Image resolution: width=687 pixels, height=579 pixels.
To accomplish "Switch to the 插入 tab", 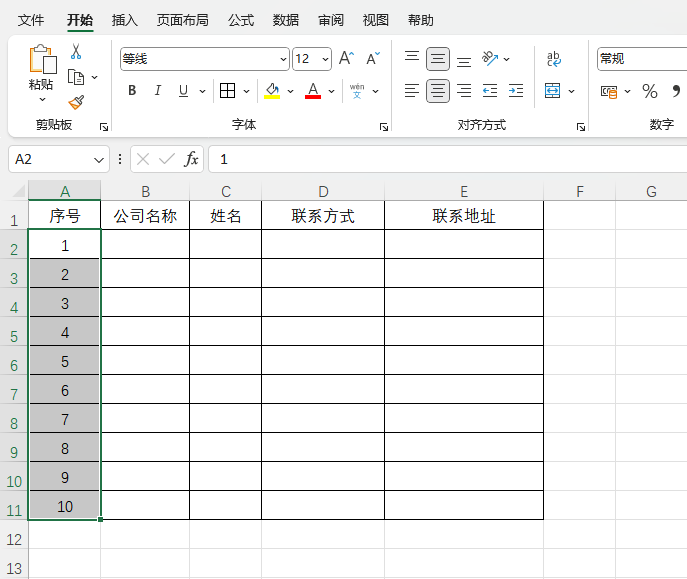I will tap(124, 20).
